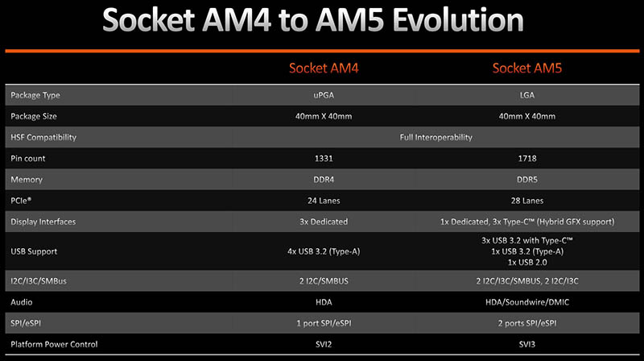Image resolution: width=644 pixels, height=361 pixels.
Task: Click '1x Dedicated, 3x Type-C (Hybrid GFX support)'
Action: [x=527, y=222]
